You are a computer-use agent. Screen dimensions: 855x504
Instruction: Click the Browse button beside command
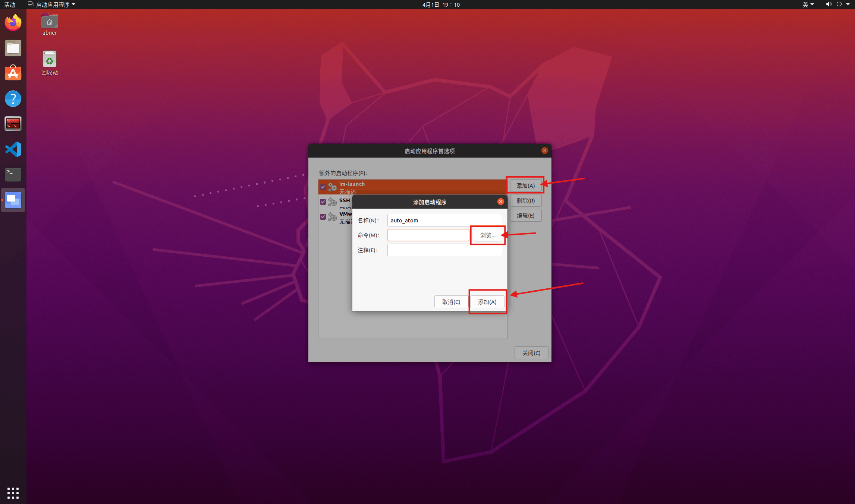[x=488, y=235]
